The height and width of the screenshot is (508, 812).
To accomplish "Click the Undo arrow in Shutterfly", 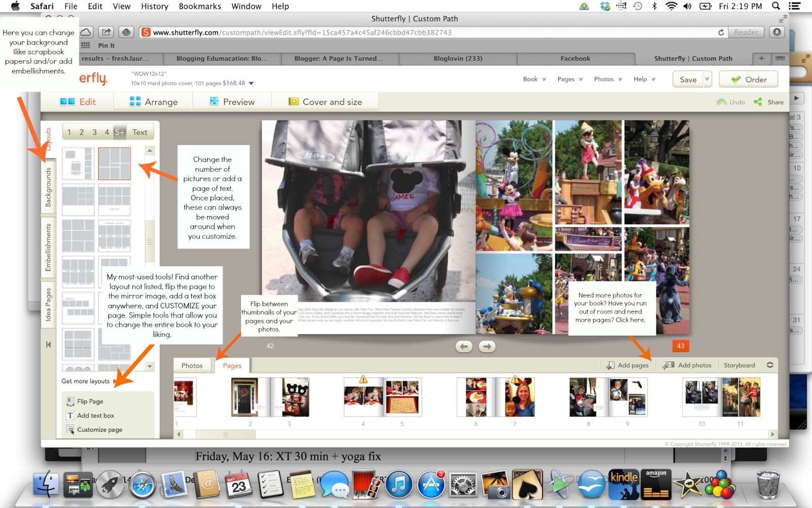I will (721, 102).
